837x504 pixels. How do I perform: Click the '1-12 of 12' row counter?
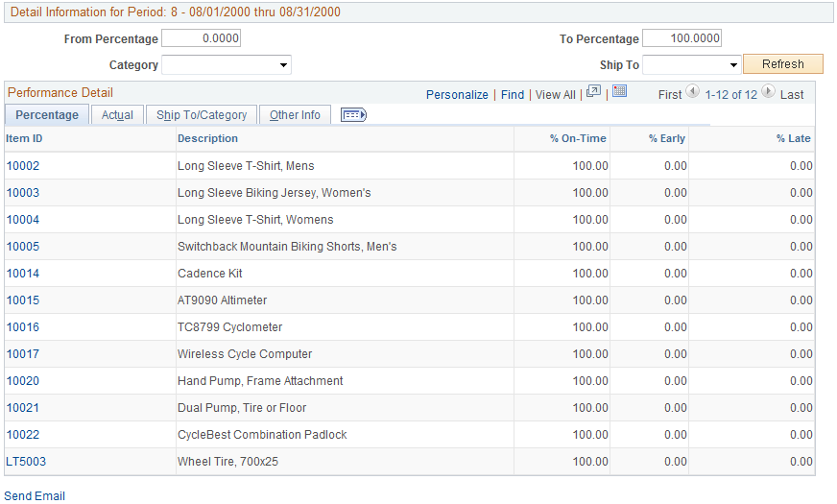(730, 95)
